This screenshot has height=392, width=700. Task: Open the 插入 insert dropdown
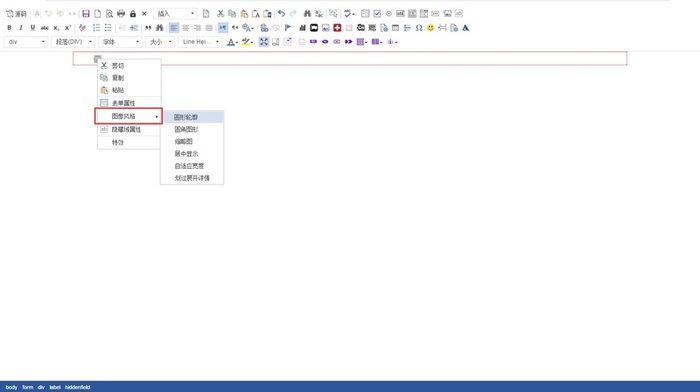(x=175, y=14)
